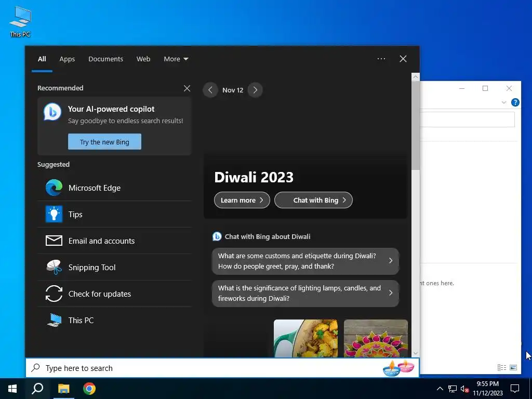This screenshot has width=532, height=399.
Task: Switch to the Apps tab
Action: point(67,59)
